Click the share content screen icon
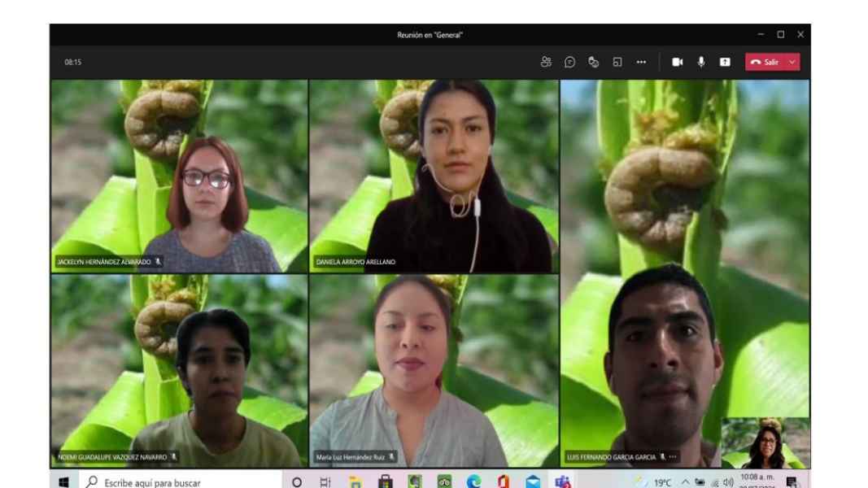The height and width of the screenshot is (488, 868). click(724, 62)
